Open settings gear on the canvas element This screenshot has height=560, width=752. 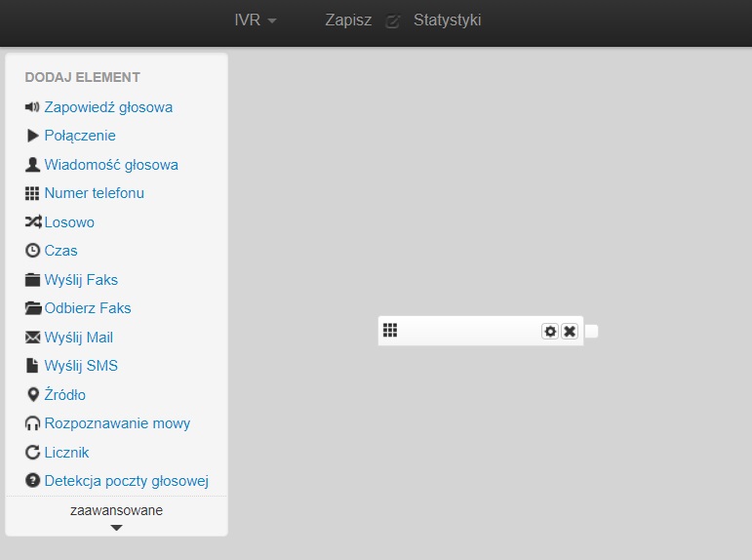tap(550, 331)
